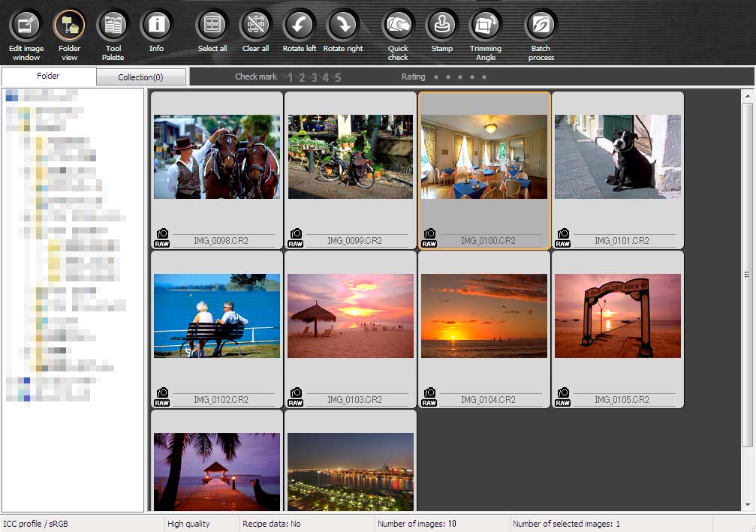Click the IMG_0104.CR2 file name
Viewport: 756px width, 532px height.
coord(488,399)
